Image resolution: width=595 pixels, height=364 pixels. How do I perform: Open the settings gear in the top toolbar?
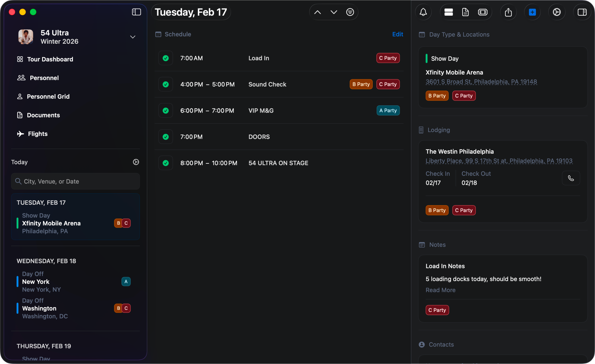tap(557, 12)
